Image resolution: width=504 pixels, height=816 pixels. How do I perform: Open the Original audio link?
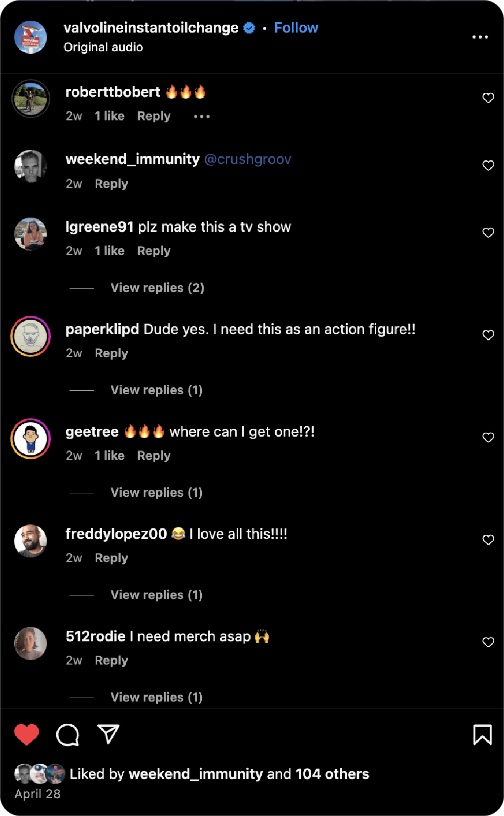point(103,47)
